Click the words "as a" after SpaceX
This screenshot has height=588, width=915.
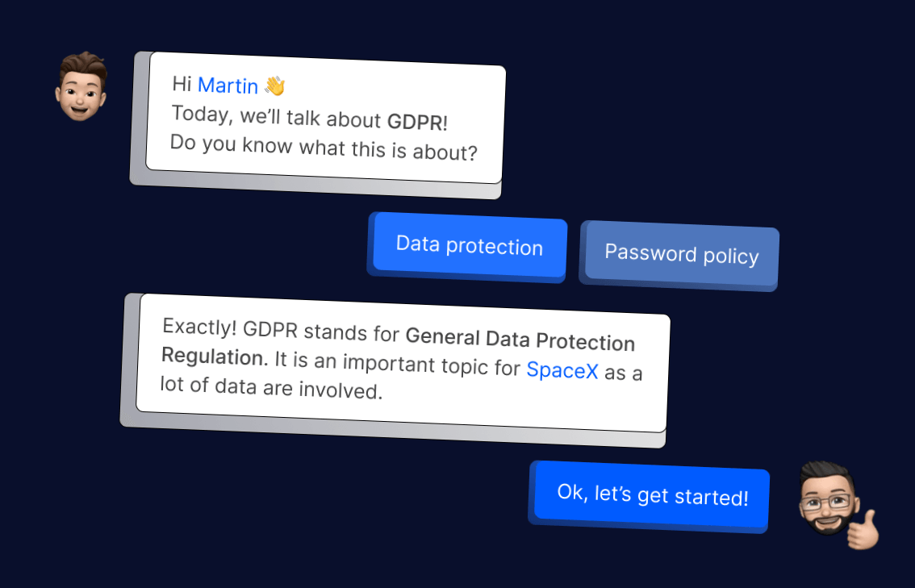[624, 373]
